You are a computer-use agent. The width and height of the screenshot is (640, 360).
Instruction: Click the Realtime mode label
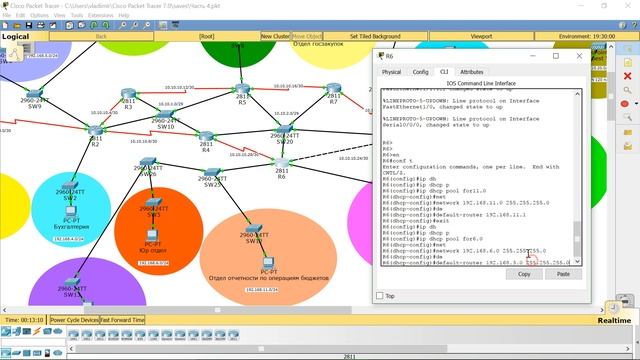[614, 320]
